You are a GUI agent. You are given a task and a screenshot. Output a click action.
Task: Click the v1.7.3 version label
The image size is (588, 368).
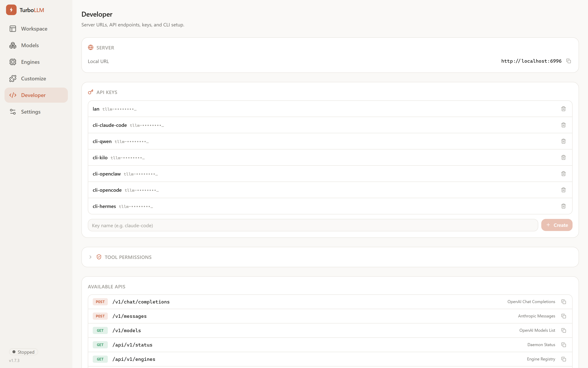[x=14, y=360]
